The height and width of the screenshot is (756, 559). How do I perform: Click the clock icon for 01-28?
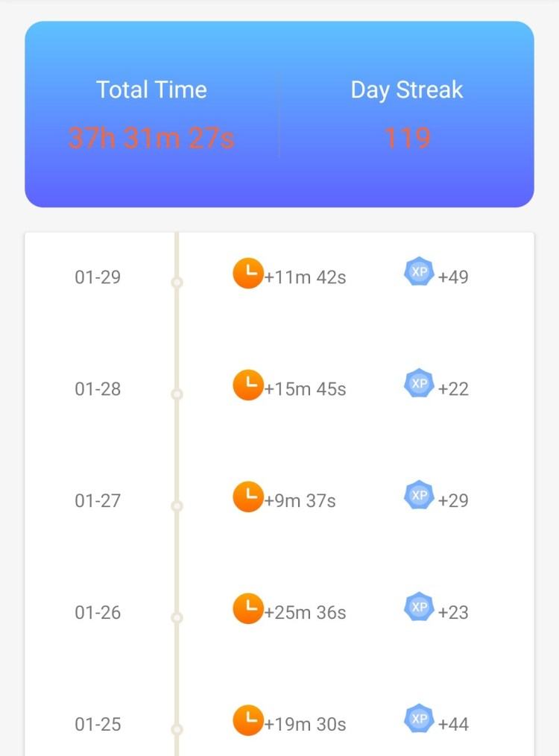(248, 385)
